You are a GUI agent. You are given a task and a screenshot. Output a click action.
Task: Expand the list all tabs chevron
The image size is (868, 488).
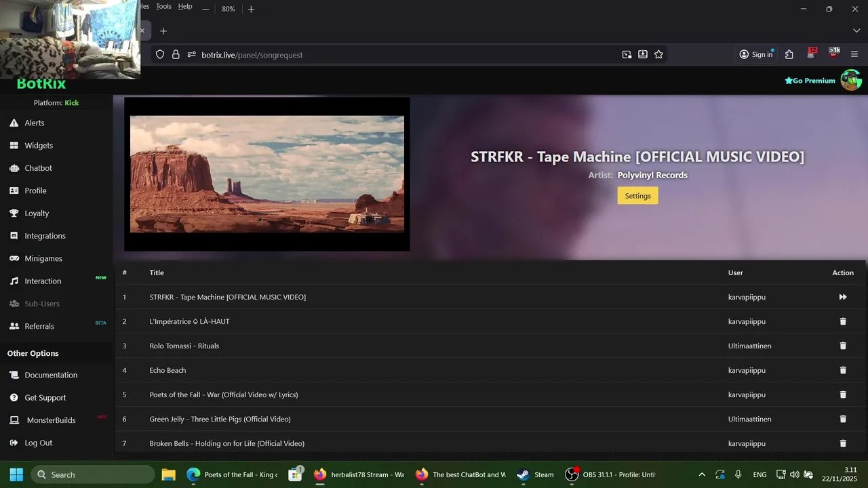coord(856,31)
